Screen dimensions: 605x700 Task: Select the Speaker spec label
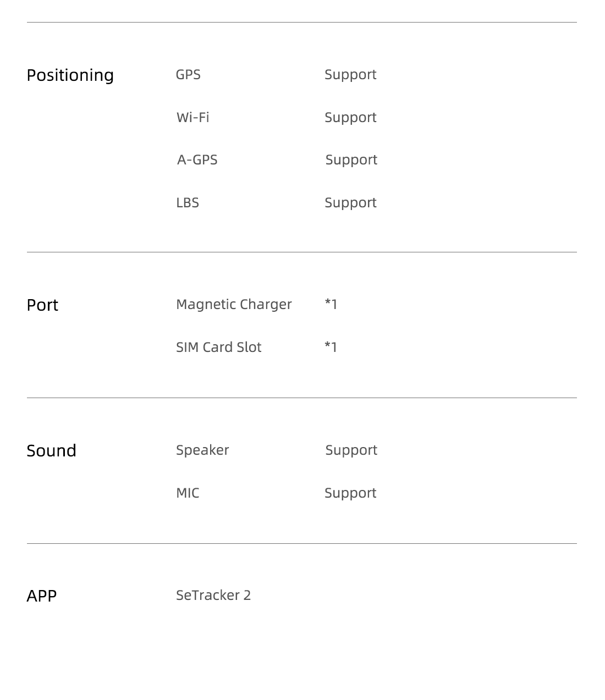pos(202,450)
